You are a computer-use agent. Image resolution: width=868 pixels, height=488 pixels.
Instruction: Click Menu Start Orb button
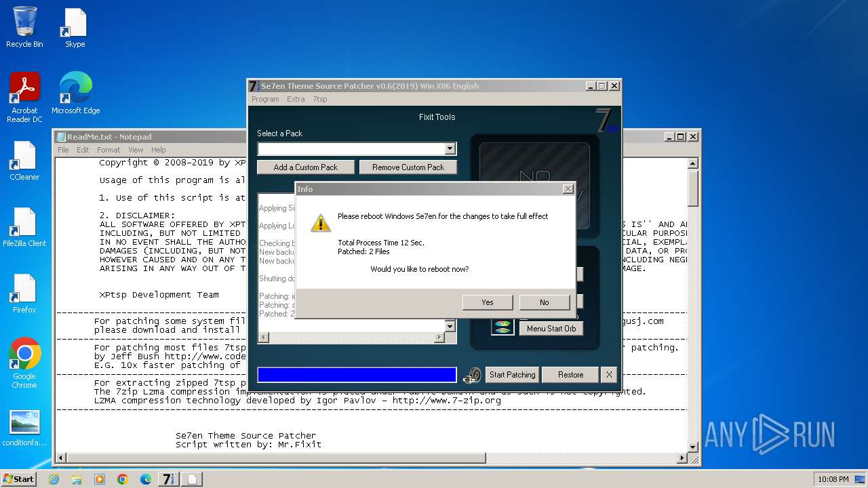[x=551, y=329]
